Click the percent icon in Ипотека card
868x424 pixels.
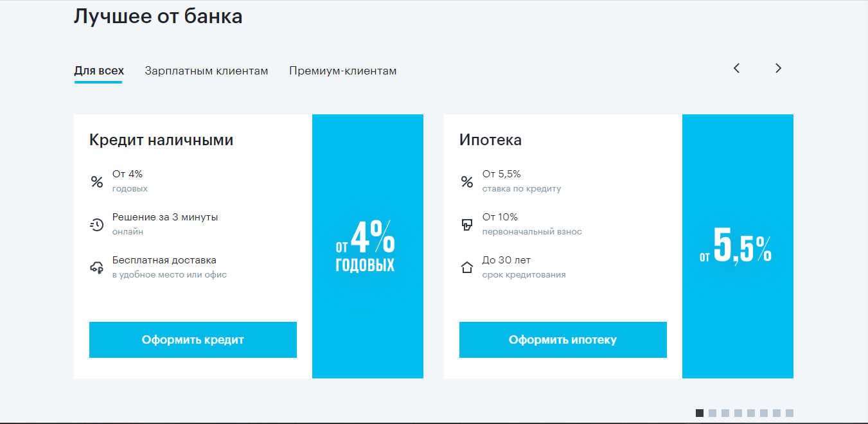coord(467,182)
